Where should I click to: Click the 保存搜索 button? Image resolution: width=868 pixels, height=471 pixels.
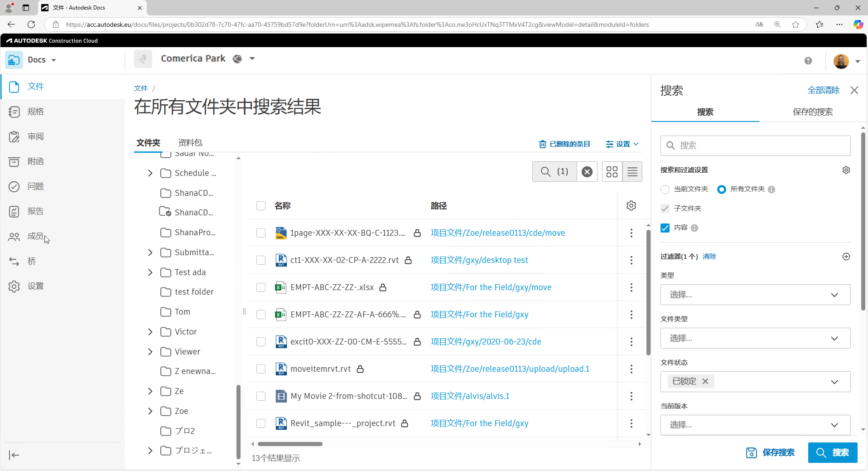[770, 452]
